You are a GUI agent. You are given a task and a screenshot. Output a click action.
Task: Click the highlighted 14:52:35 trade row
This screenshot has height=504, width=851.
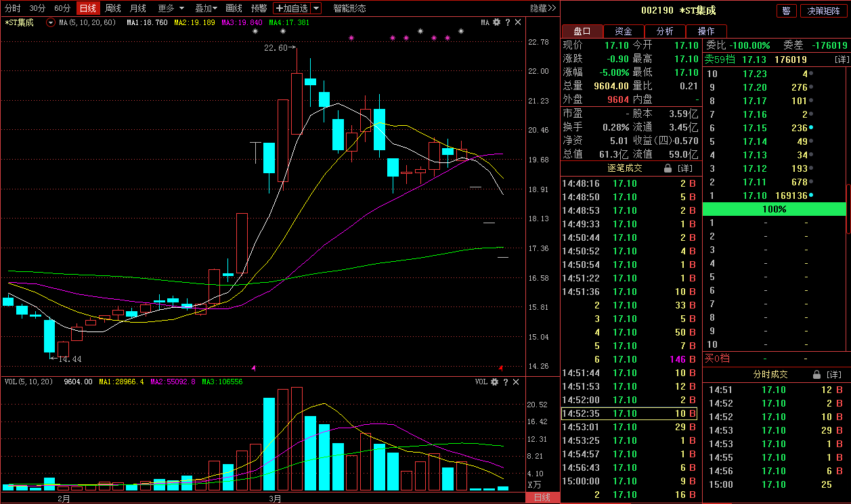pos(629,413)
